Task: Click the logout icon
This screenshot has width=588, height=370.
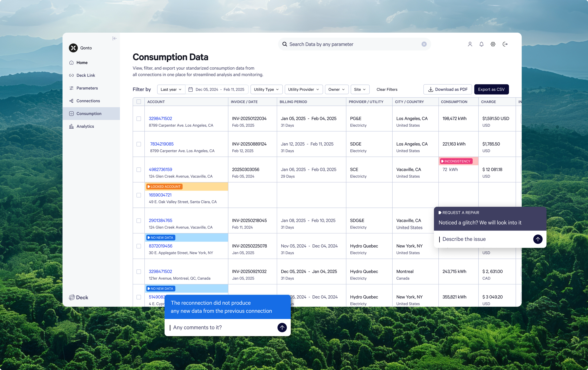Action: (505, 44)
